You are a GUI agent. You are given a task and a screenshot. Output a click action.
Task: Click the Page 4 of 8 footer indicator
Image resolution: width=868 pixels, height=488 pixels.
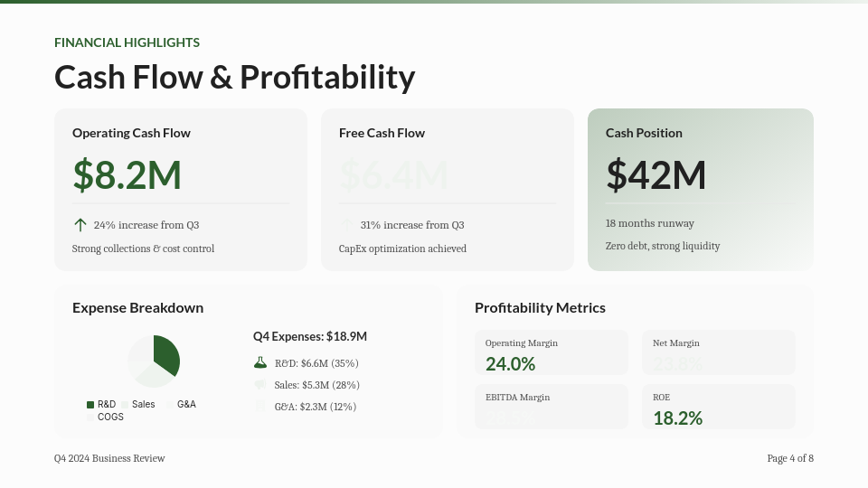789,458
